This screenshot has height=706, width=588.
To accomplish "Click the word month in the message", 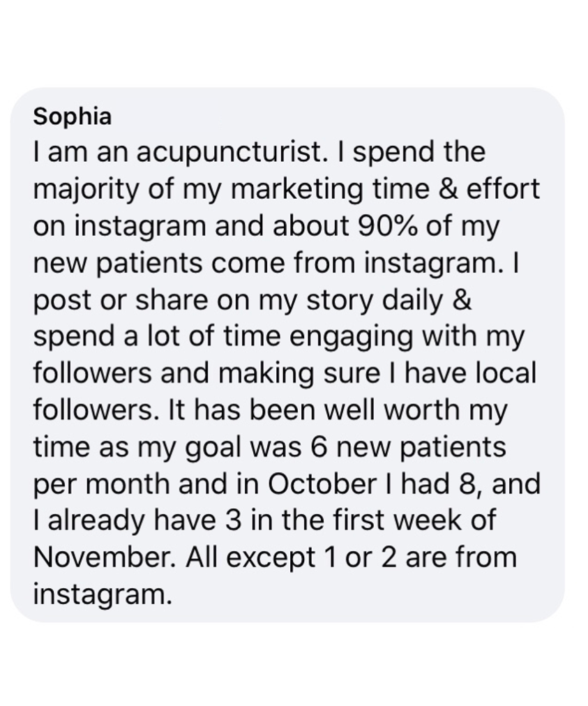I will [128, 484].
